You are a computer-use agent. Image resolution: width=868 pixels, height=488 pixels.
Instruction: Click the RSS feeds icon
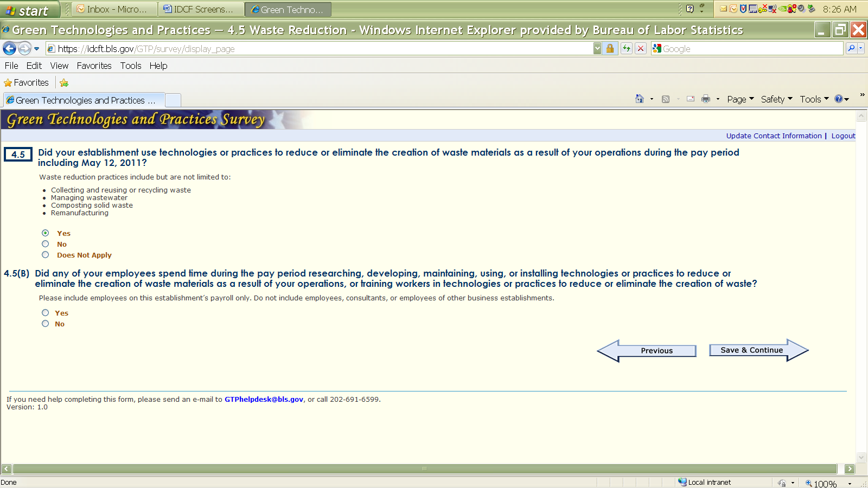pyautogui.click(x=666, y=99)
